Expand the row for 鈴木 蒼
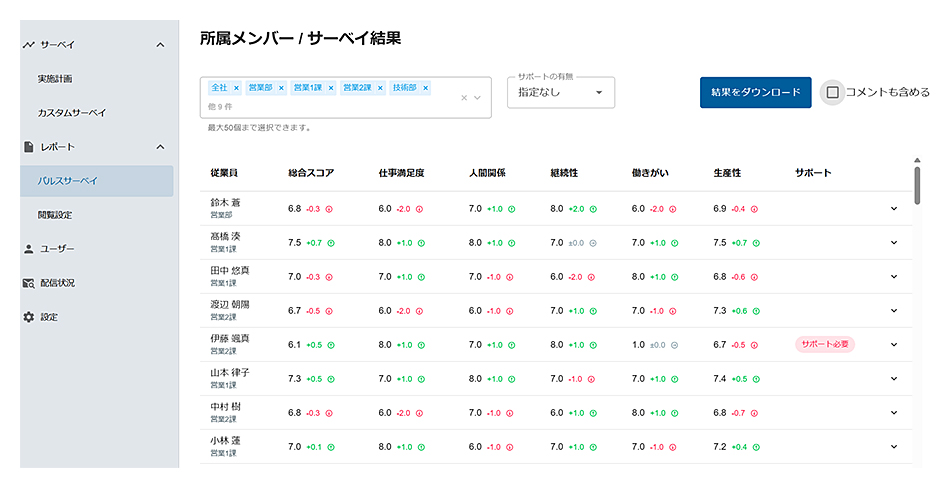950x488 pixels. pos(893,208)
